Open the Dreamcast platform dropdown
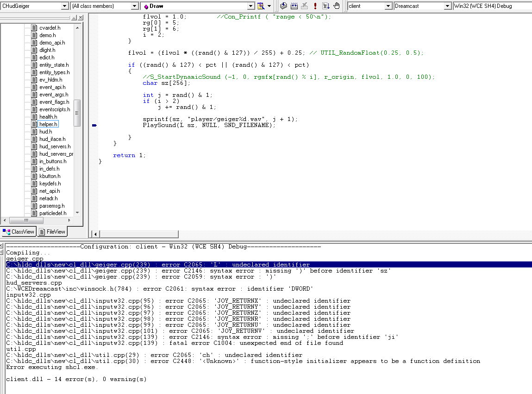The height and width of the screenshot is (394, 532). (448, 6)
